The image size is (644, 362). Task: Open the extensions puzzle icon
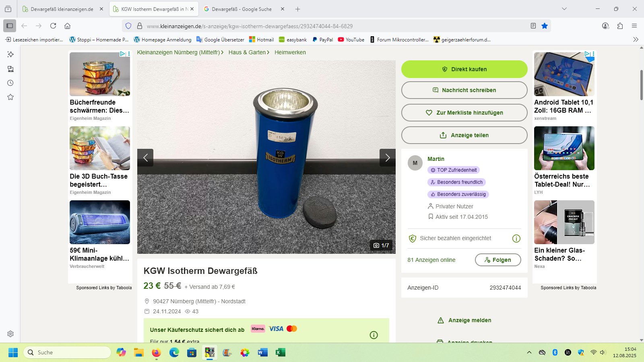coord(620,26)
